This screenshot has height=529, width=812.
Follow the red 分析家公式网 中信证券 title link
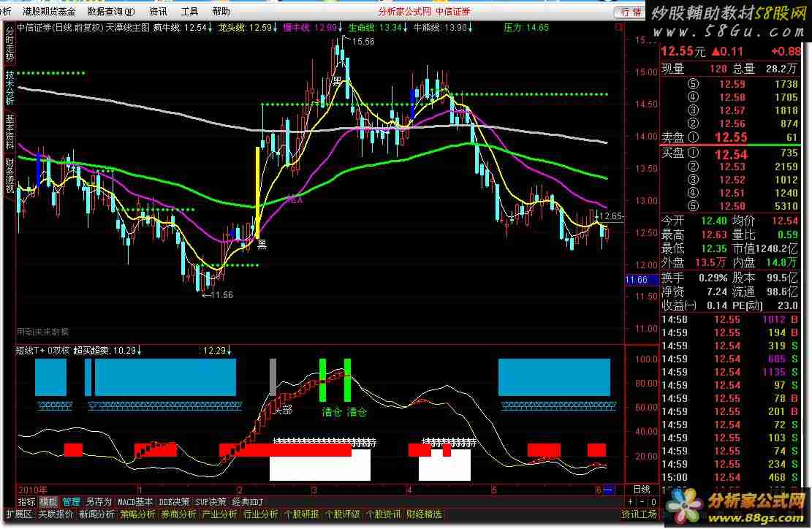pos(424,12)
